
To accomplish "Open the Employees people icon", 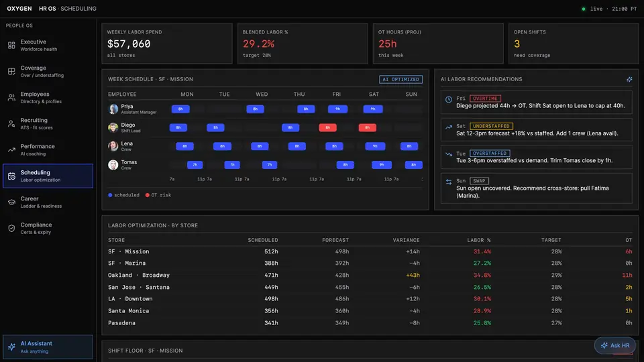I will coord(11,98).
